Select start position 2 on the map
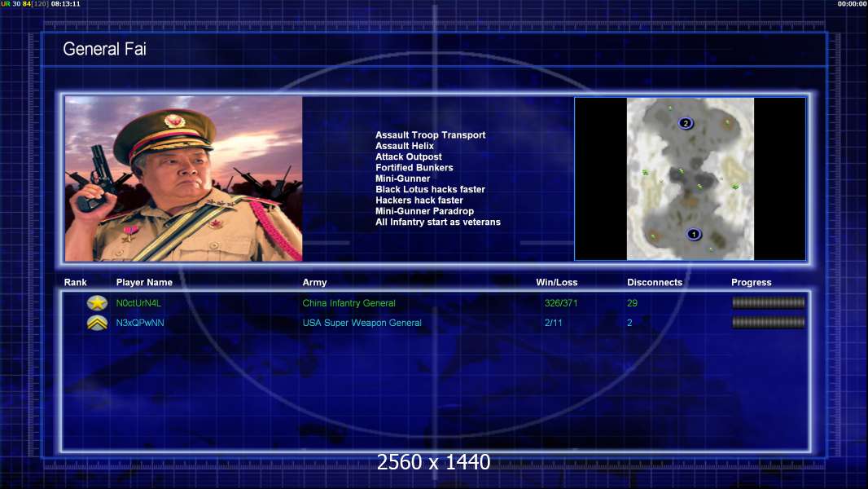The height and width of the screenshot is (489, 868). click(x=686, y=123)
